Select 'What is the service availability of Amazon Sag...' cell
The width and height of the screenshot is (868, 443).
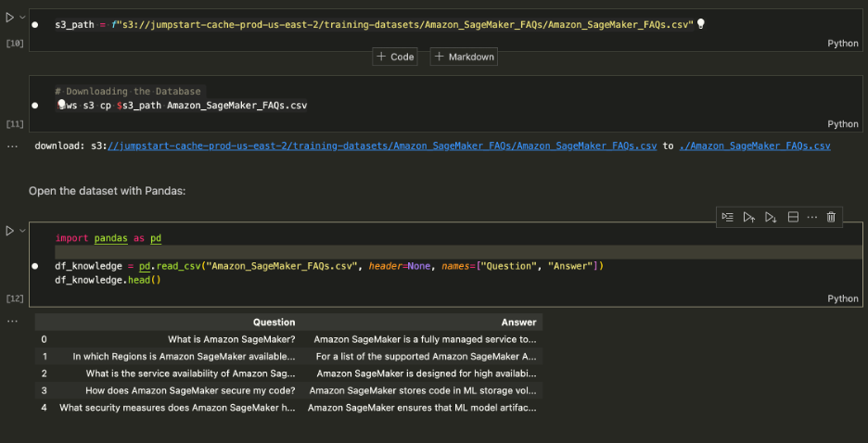[190, 373]
